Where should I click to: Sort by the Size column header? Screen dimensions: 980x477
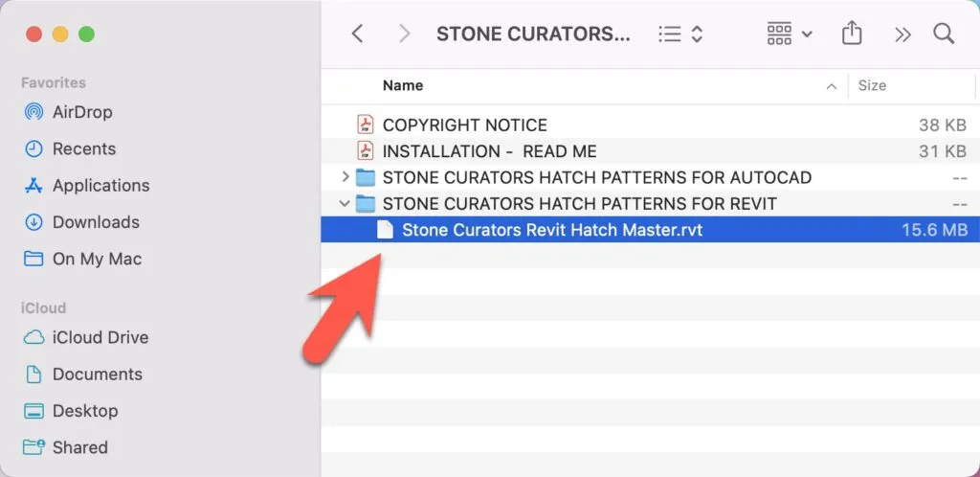tap(872, 85)
